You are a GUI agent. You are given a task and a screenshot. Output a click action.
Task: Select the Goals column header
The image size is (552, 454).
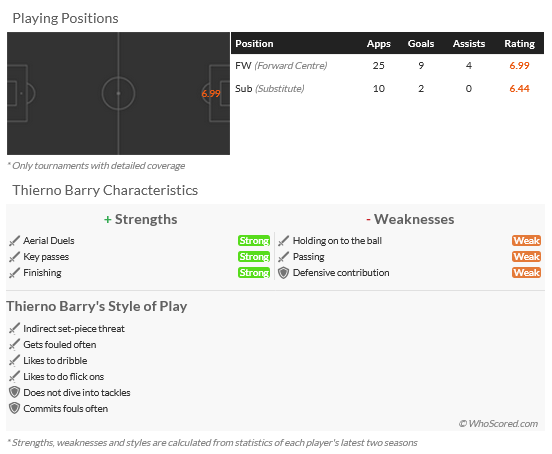click(421, 44)
